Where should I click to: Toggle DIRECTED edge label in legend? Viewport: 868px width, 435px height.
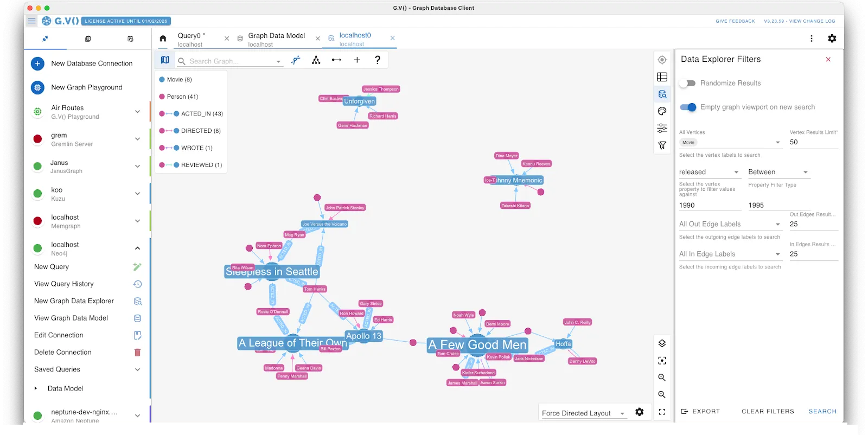click(x=190, y=131)
